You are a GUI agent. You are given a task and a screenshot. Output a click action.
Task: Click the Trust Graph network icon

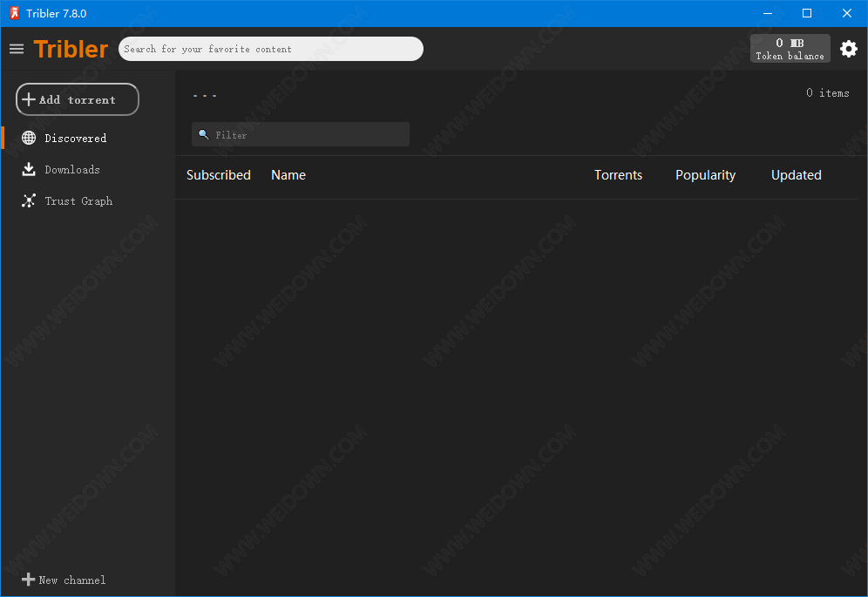[x=29, y=201]
